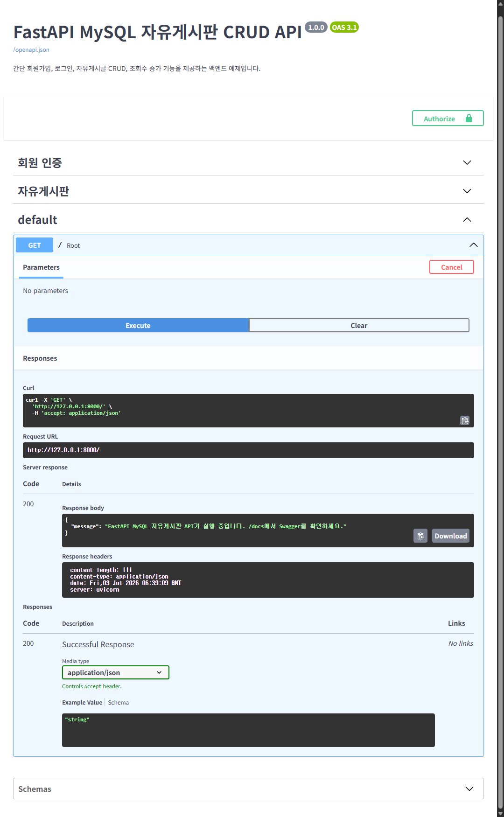The width and height of the screenshot is (504, 817).
Task: Click the 자유게시판 section heading
Action: click(x=43, y=191)
